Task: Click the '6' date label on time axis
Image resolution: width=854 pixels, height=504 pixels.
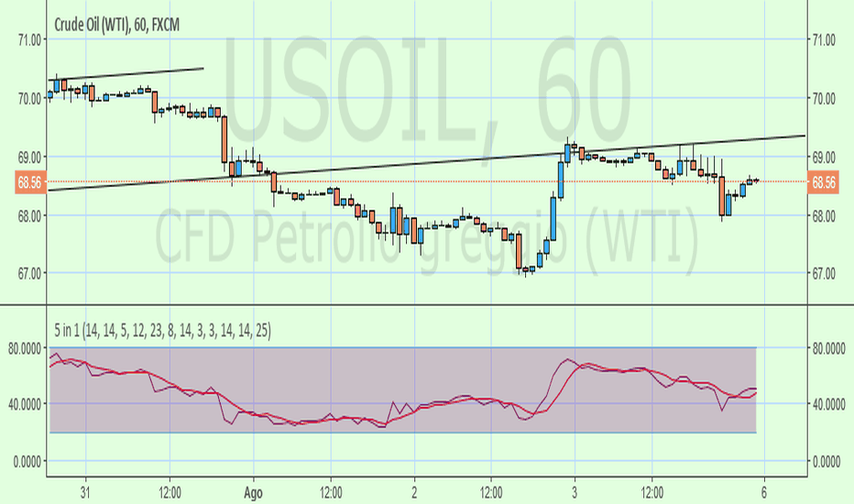Action: [764, 493]
